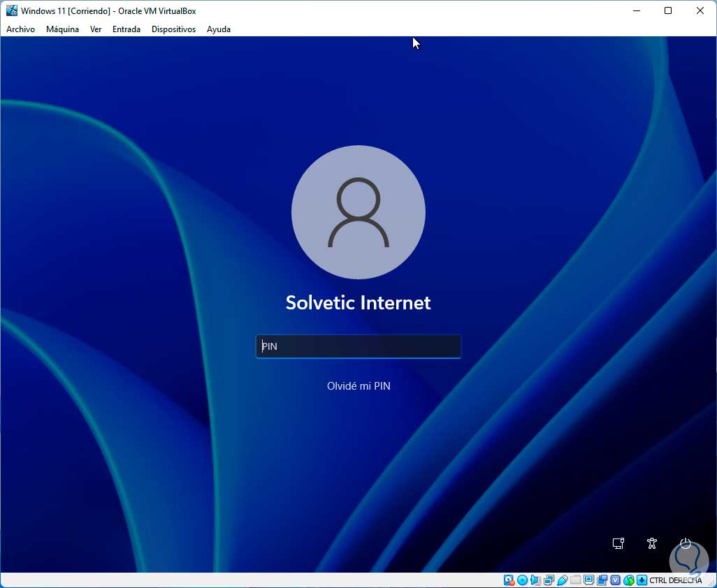The image size is (717, 588).
Task: Open the Archivo menu
Action: (20, 29)
